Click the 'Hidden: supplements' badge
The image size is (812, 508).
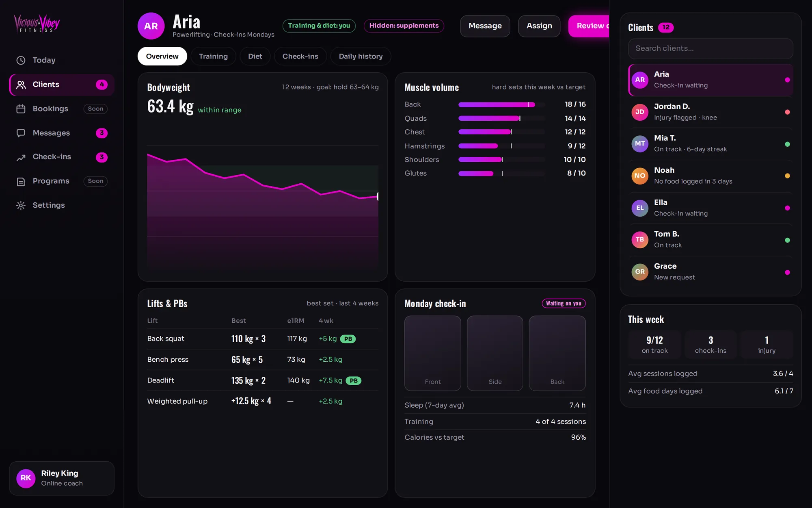(x=404, y=26)
